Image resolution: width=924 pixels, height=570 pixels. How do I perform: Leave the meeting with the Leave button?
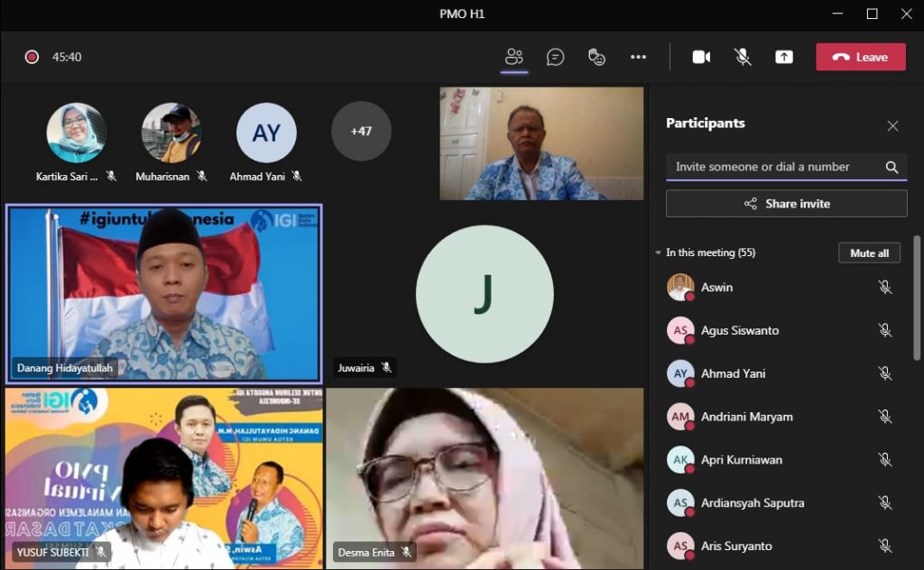tap(860, 57)
